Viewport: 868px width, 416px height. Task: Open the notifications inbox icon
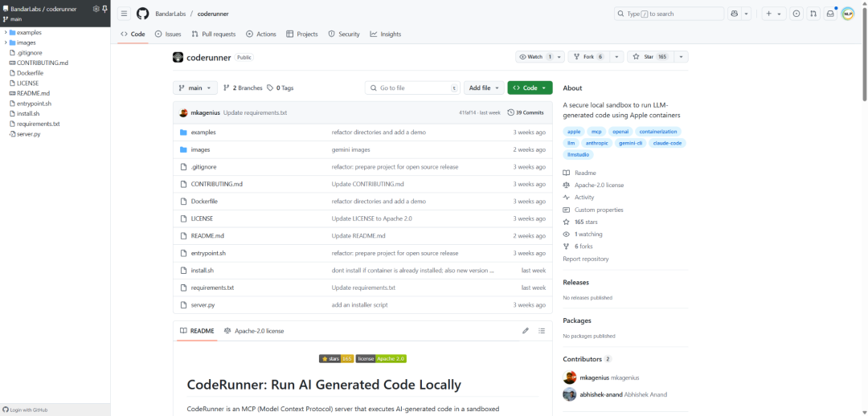(829, 14)
